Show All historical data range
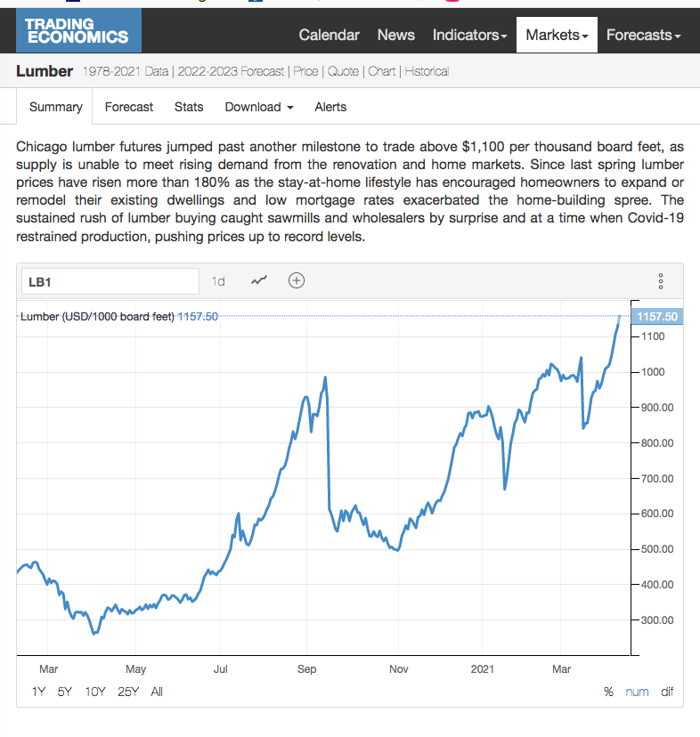This screenshot has height=737, width=700. (157, 692)
